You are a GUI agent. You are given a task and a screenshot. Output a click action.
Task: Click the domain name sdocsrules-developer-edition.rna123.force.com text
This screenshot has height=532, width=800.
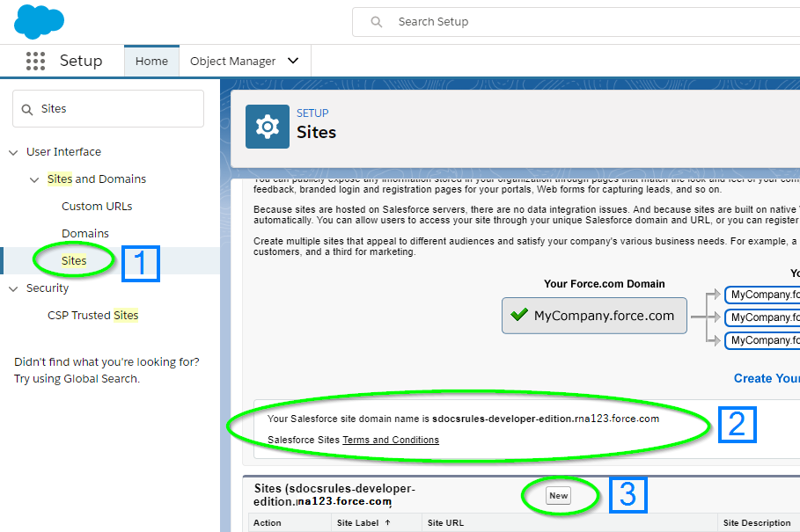click(546, 419)
